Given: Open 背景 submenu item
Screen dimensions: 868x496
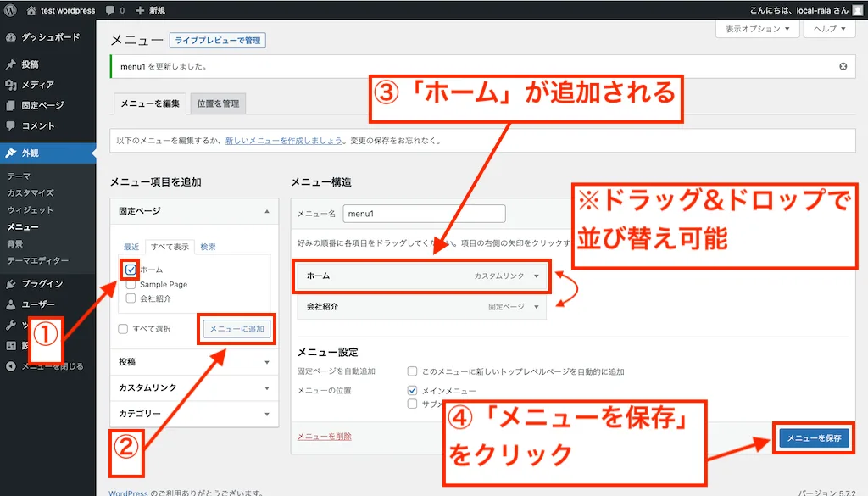Looking at the screenshot, I should [x=15, y=243].
